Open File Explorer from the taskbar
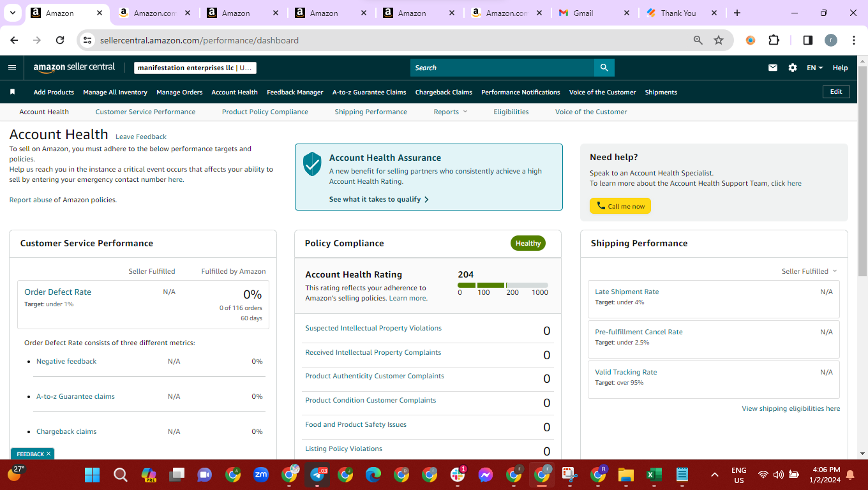 click(x=625, y=475)
